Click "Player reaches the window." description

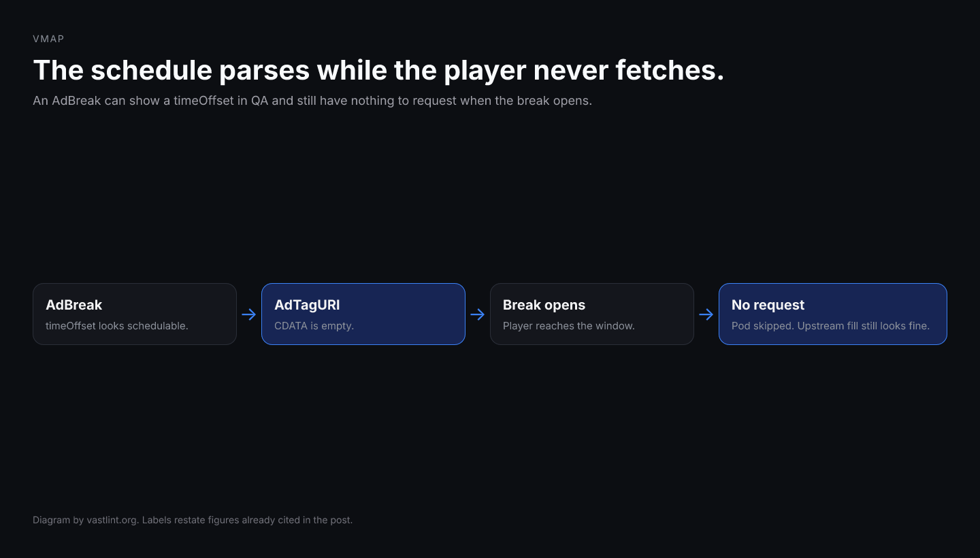(569, 326)
